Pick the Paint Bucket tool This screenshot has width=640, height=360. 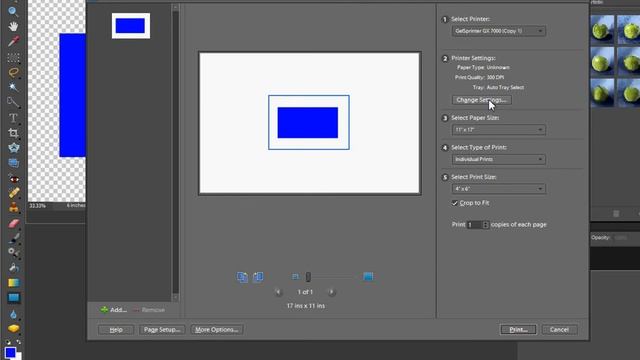13,268
